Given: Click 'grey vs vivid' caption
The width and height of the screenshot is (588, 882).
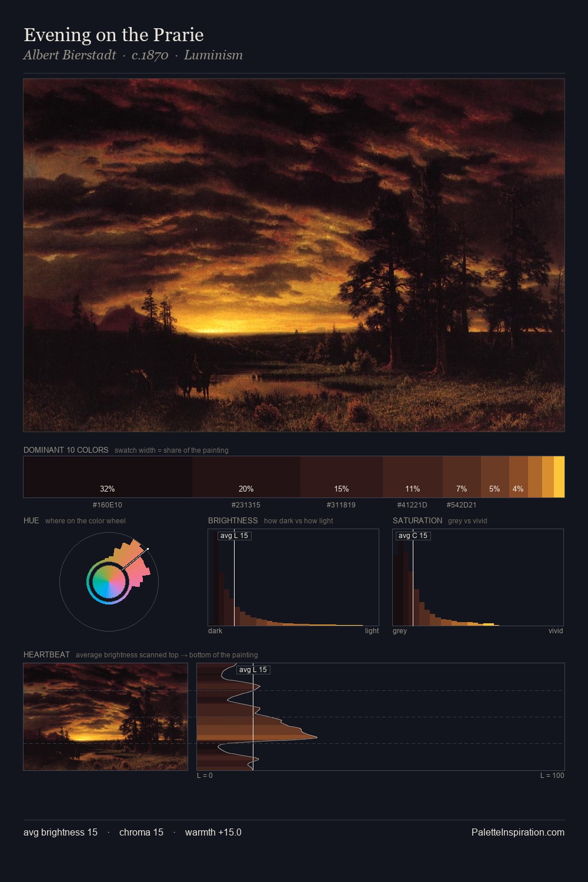Looking at the screenshot, I should (467, 521).
